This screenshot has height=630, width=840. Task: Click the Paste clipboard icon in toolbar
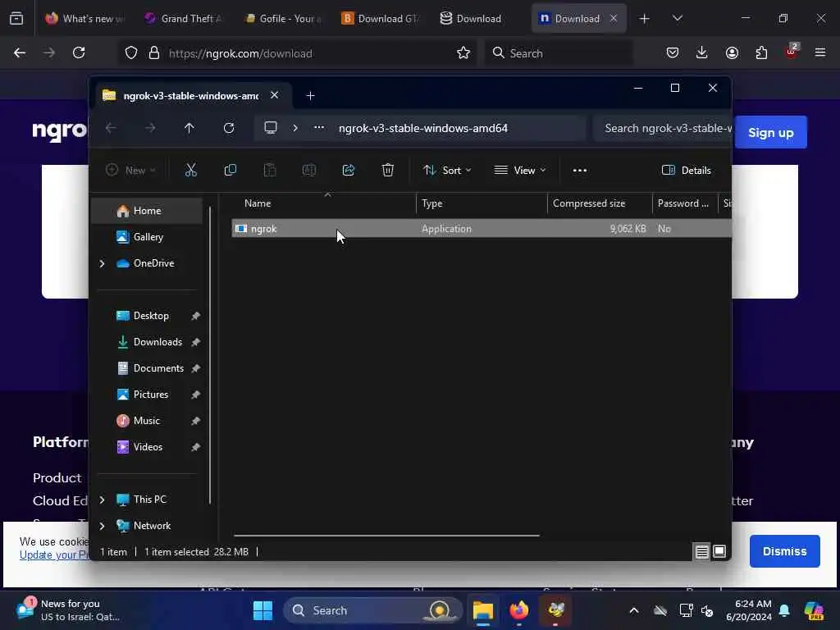pos(269,171)
